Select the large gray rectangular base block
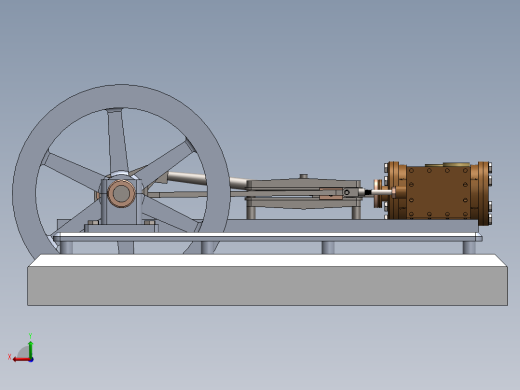Viewport: 520px width, 390px height. coord(268,285)
